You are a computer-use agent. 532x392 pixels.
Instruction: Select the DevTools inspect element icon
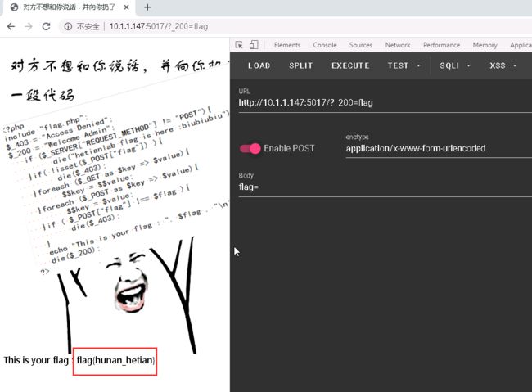239,45
